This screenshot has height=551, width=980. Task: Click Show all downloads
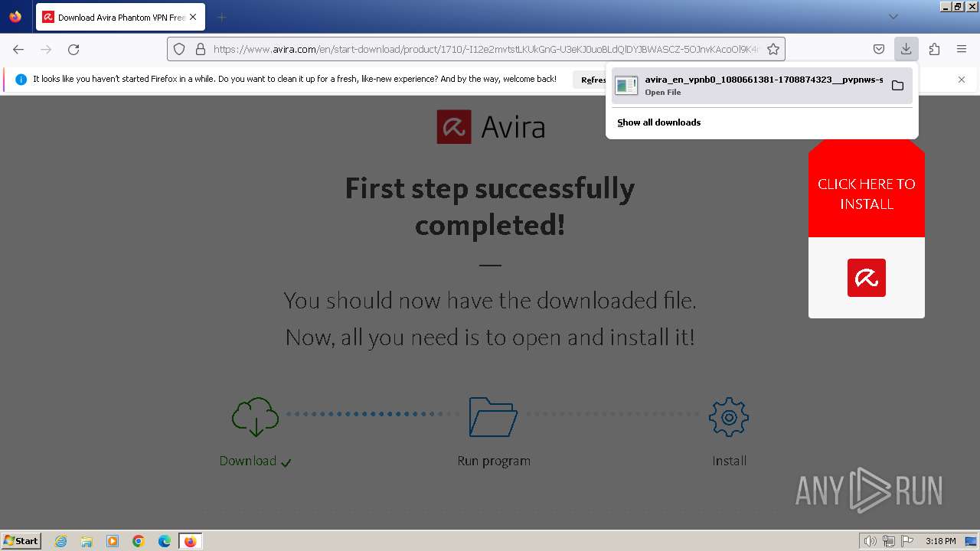[658, 122]
